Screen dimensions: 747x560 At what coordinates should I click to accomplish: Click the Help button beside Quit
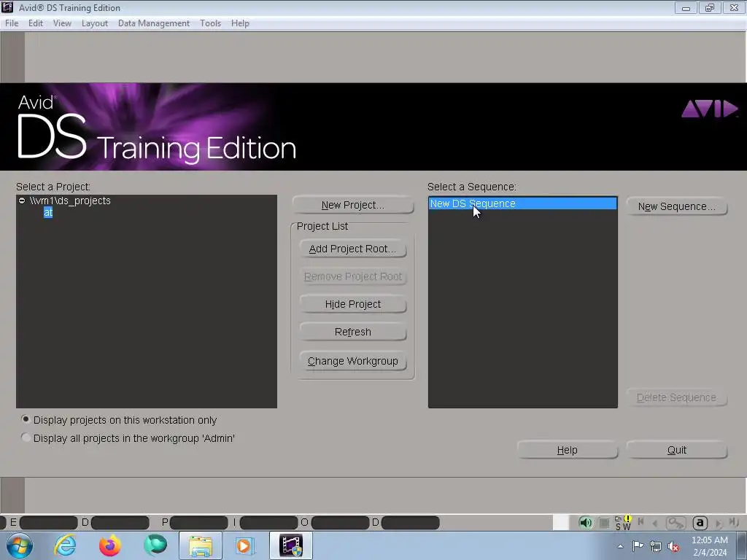point(568,450)
